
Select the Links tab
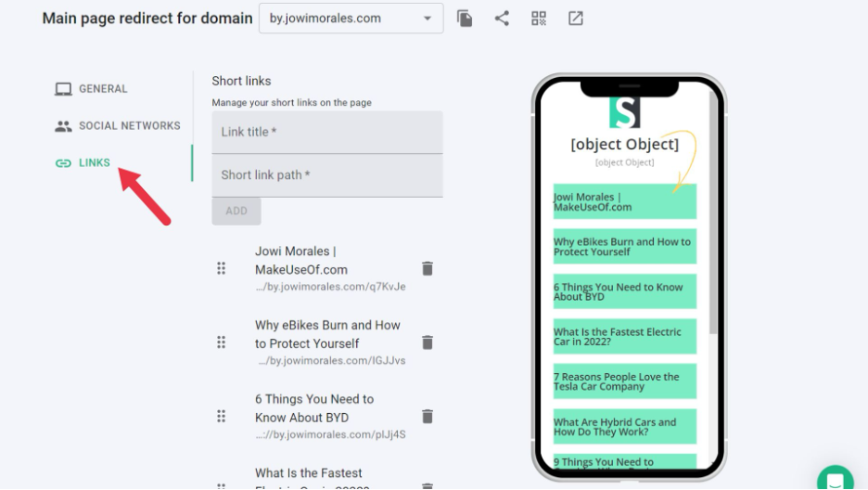coord(83,162)
